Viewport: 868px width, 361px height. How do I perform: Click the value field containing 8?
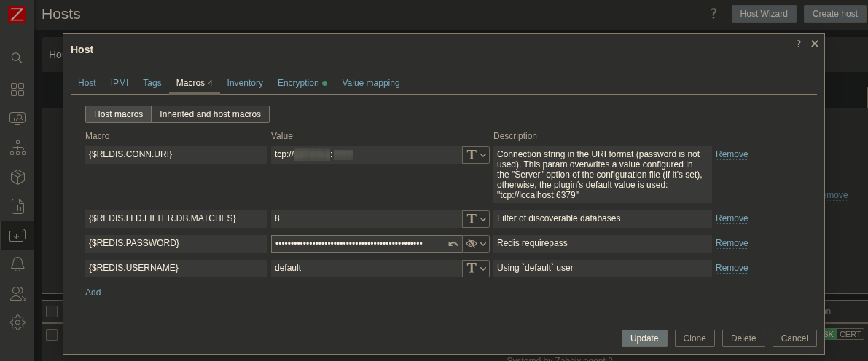point(367,219)
